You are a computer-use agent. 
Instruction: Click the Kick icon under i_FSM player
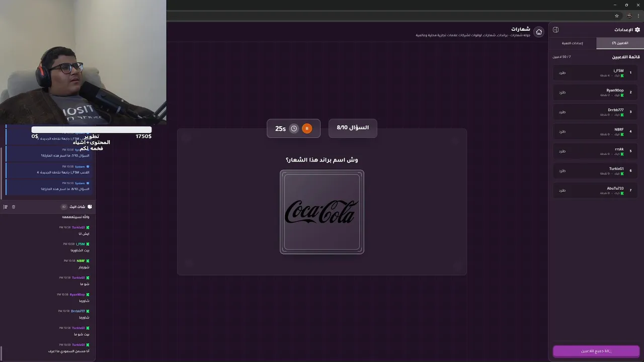tap(622, 76)
